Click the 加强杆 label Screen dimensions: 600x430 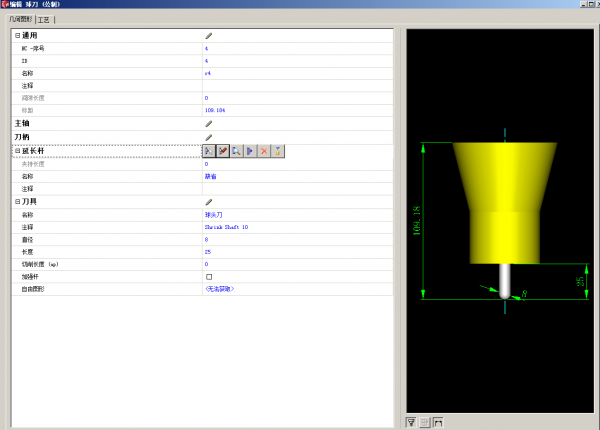(30, 277)
